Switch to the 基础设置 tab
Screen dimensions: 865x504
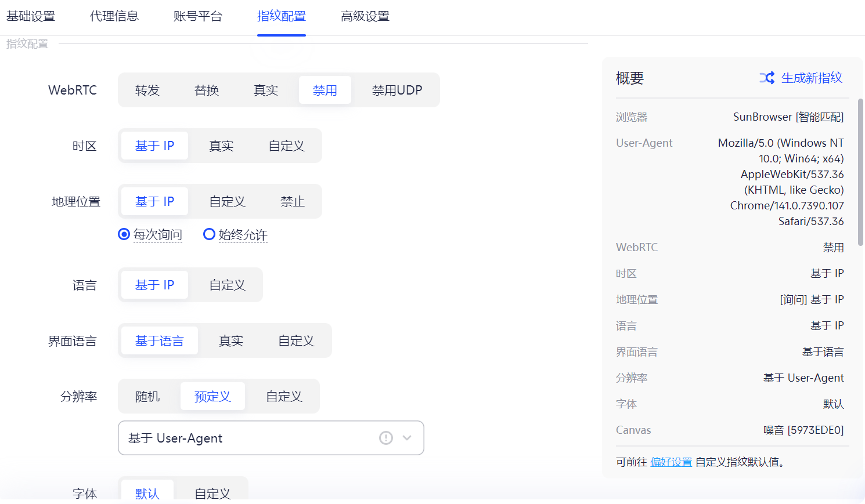point(30,17)
